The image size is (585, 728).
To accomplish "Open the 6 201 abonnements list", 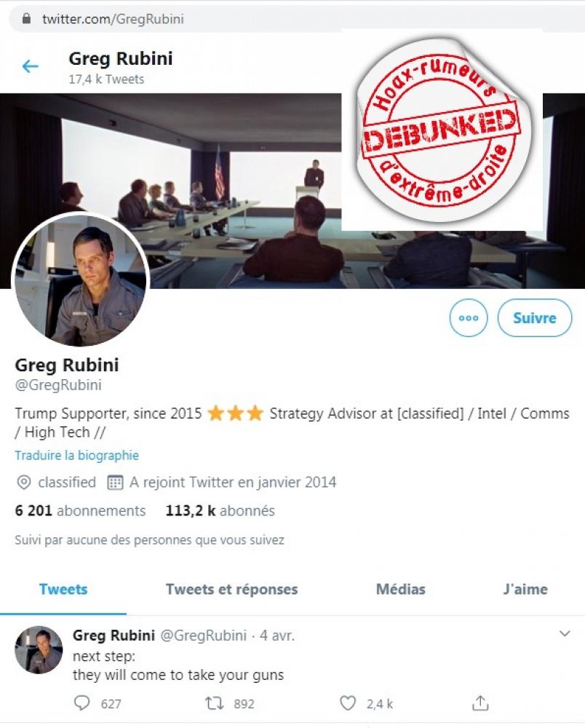I will (x=80, y=511).
